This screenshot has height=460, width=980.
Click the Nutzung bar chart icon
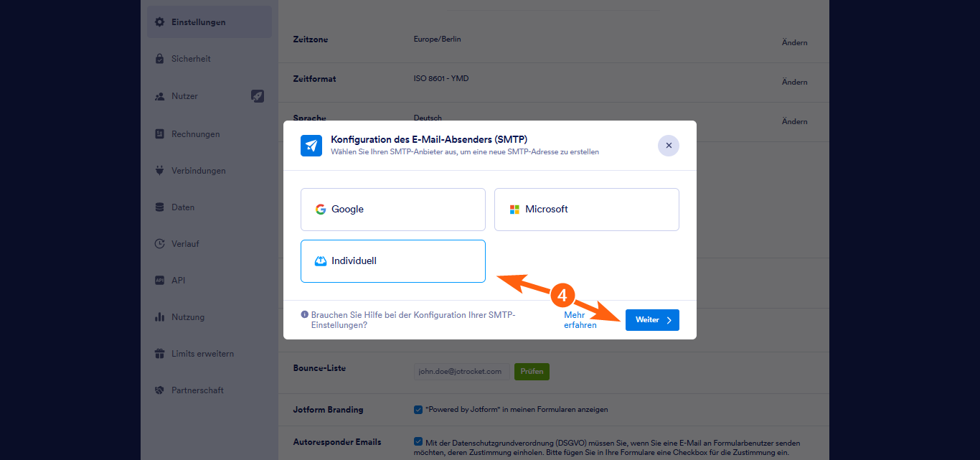coord(160,317)
